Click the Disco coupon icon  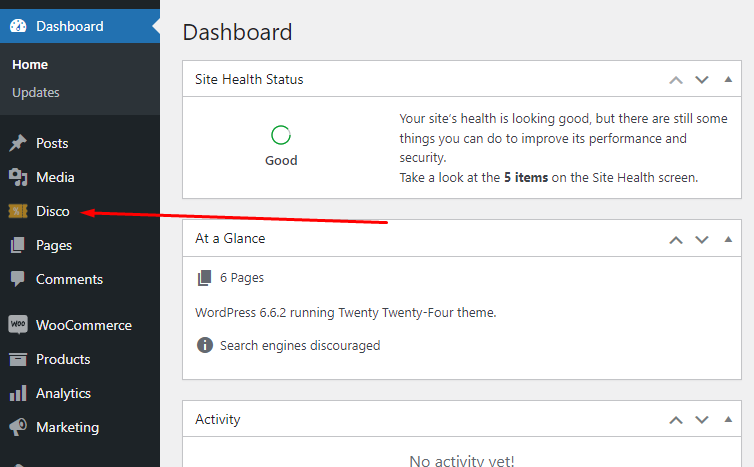click(18, 211)
